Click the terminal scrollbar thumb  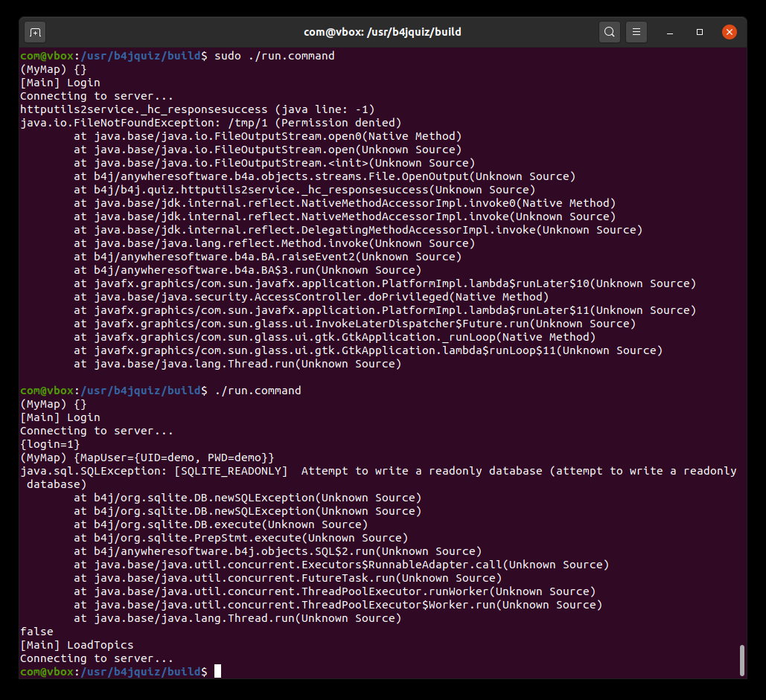coord(741,660)
